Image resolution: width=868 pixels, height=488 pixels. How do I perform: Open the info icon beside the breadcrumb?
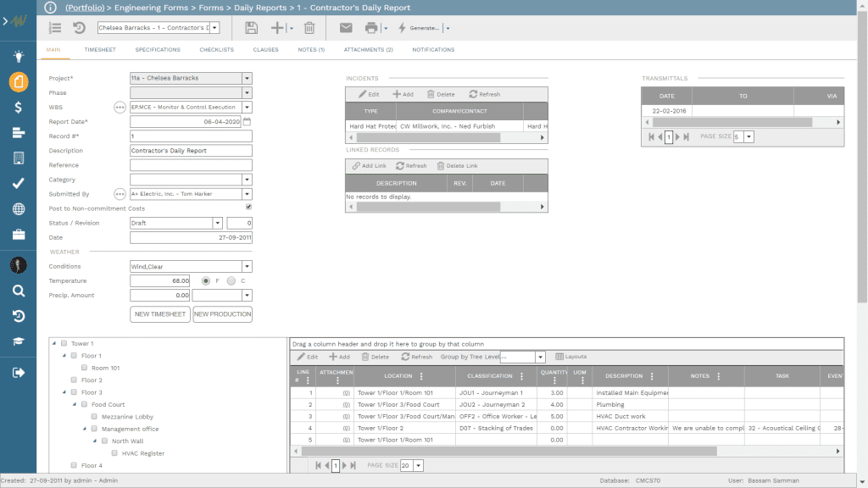(x=50, y=7)
